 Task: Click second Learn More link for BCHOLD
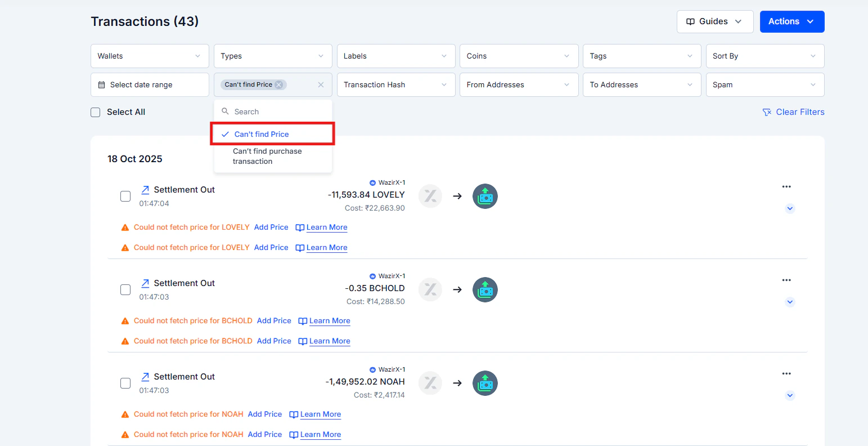pyautogui.click(x=324, y=341)
